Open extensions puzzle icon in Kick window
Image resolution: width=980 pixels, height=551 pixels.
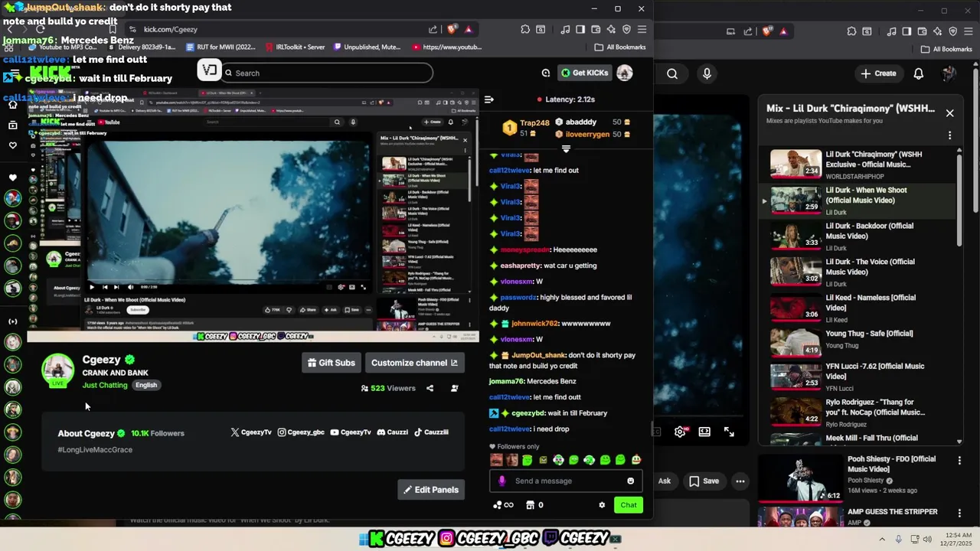point(525,29)
